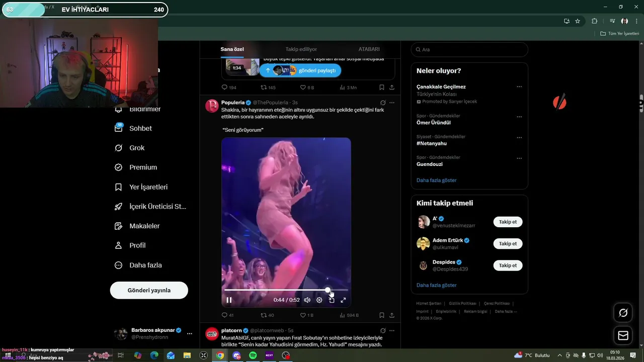Bookmark the Populeria post
This screenshot has height=362, width=644.
coord(382,315)
